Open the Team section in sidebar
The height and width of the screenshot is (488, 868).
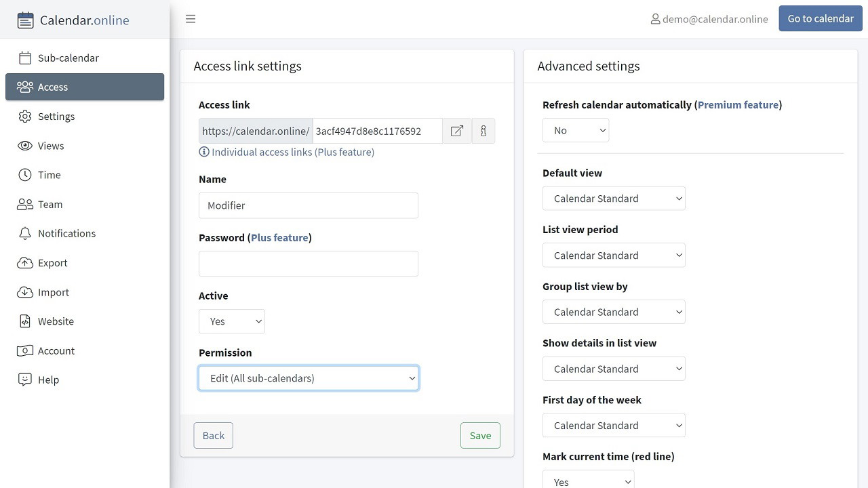tap(50, 204)
